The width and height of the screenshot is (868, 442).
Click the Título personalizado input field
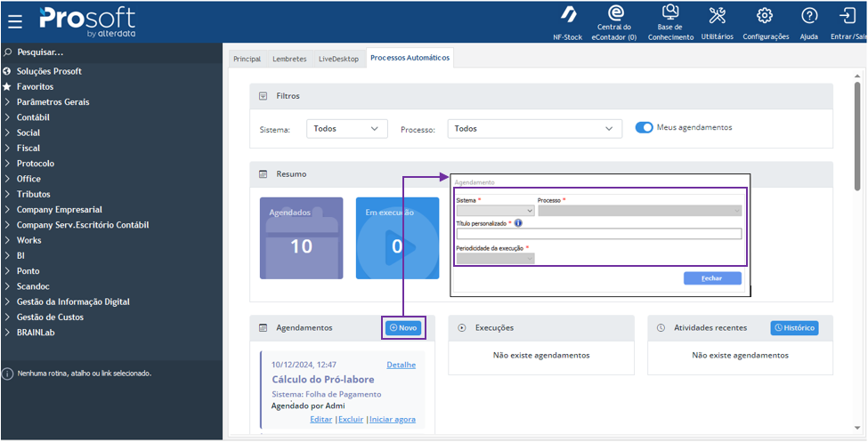[x=598, y=234]
